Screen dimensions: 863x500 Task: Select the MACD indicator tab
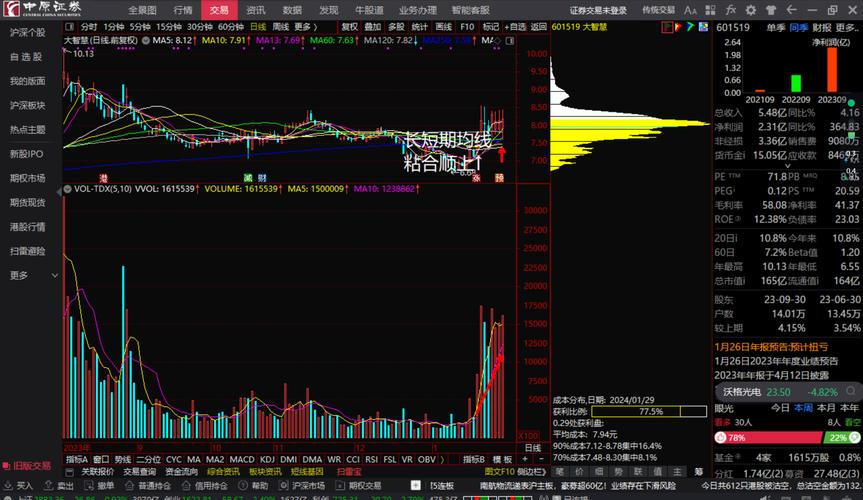pos(242,459)
